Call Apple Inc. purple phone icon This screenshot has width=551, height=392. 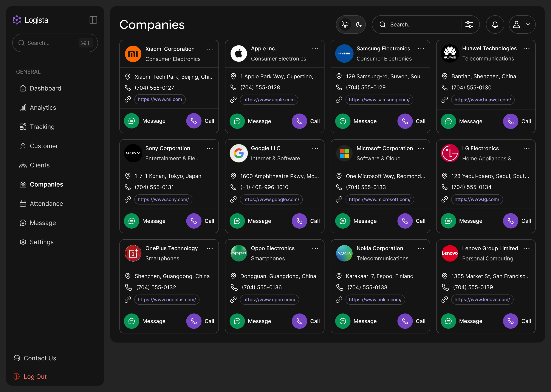[300, 121]
